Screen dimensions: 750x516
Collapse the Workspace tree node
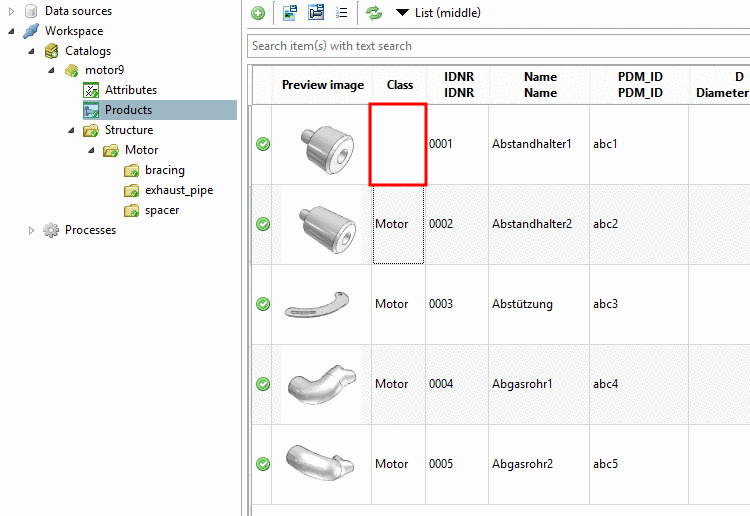(x=11, y=31)
